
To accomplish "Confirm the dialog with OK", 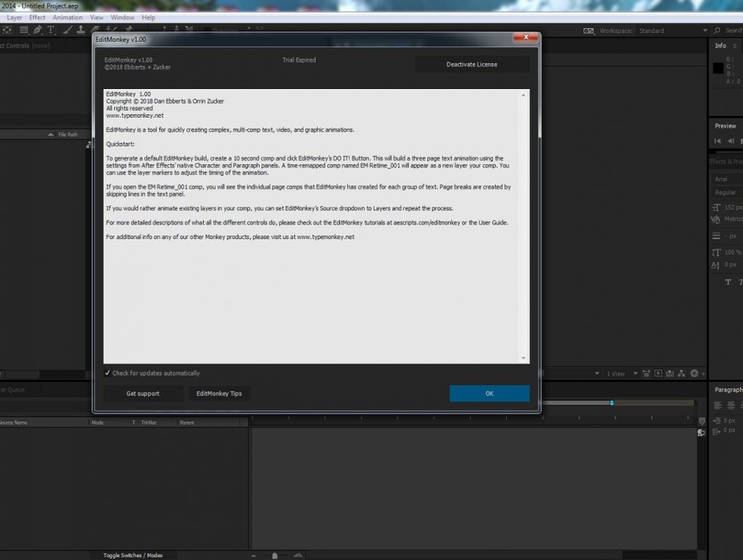I will [x=489, y=394].
